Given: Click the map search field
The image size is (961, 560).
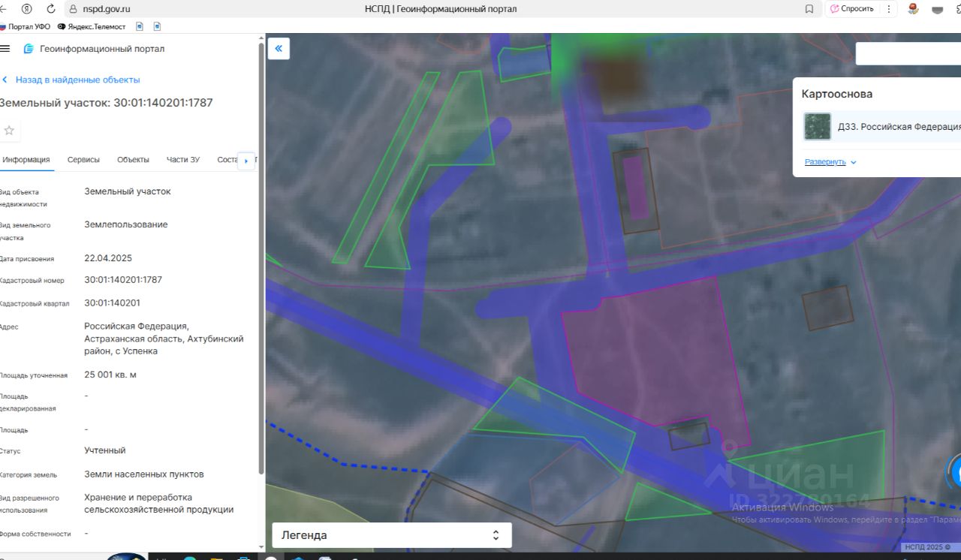Looking at the screenshot, I should [x=908, y=54].
